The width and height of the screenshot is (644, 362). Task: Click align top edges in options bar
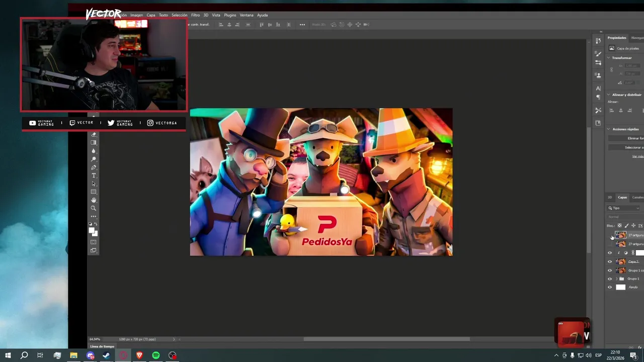tap(262, 25)
